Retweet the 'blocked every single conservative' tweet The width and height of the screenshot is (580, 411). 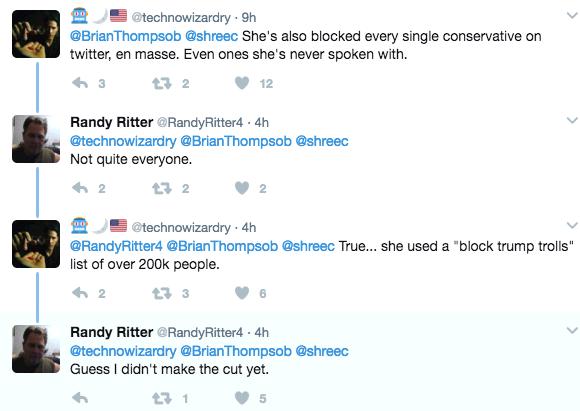[x=162, y=83]
